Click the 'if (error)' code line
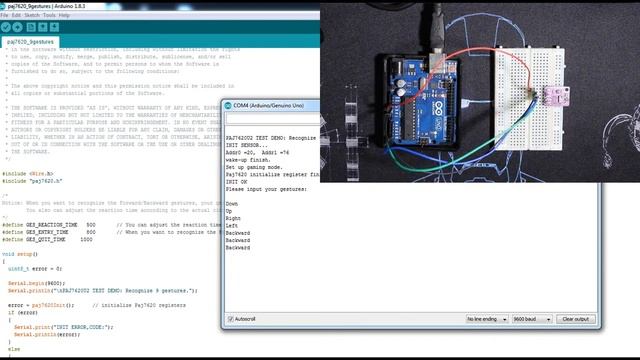This screenshot has height=360, width=640. [23, 313]
